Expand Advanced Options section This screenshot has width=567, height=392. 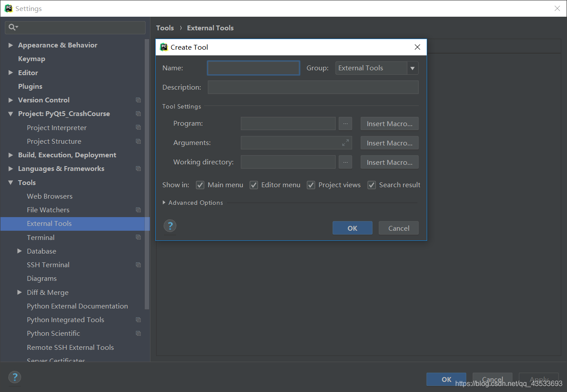point(164,203)
